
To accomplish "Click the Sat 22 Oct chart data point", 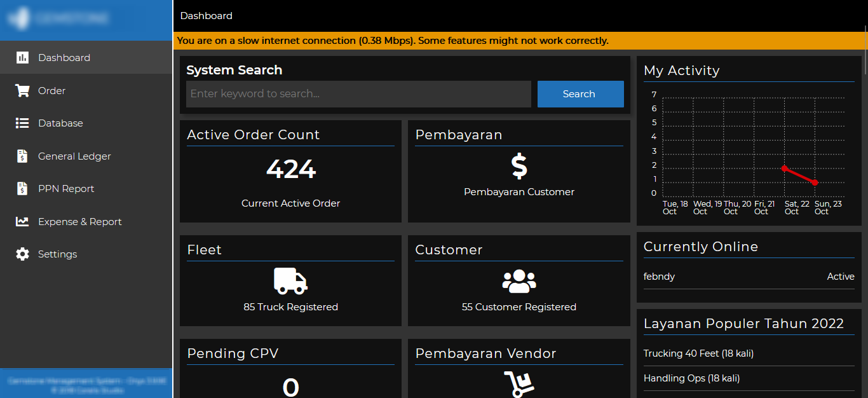I will pyautogui.click(x=785, y=168).
